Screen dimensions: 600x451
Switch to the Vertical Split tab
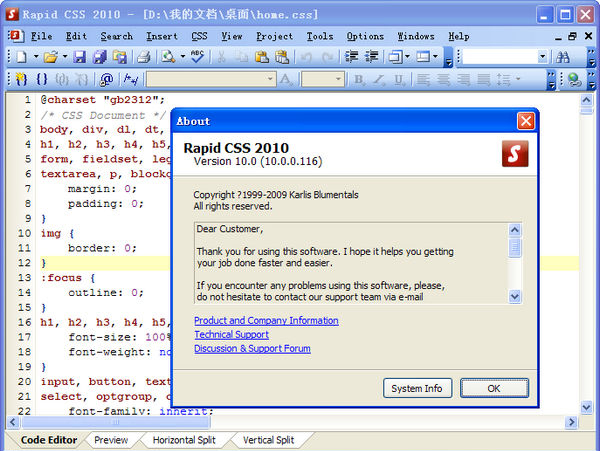(269, 440)
